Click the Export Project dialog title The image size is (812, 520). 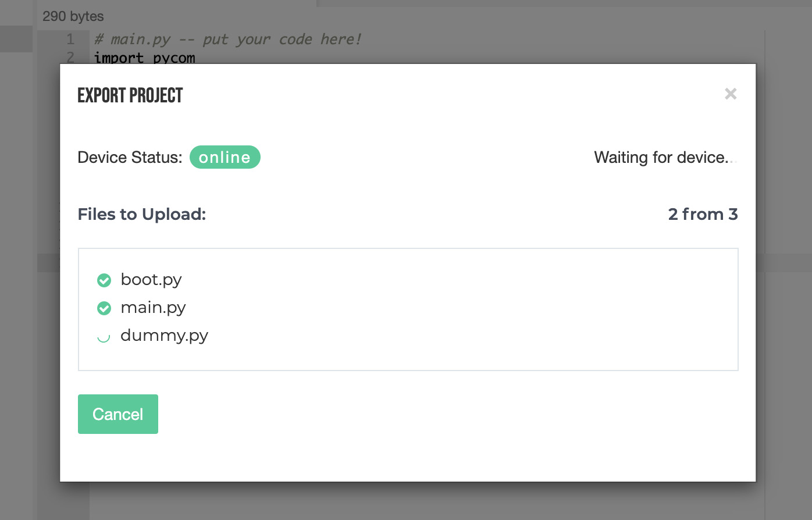point(130,95)
